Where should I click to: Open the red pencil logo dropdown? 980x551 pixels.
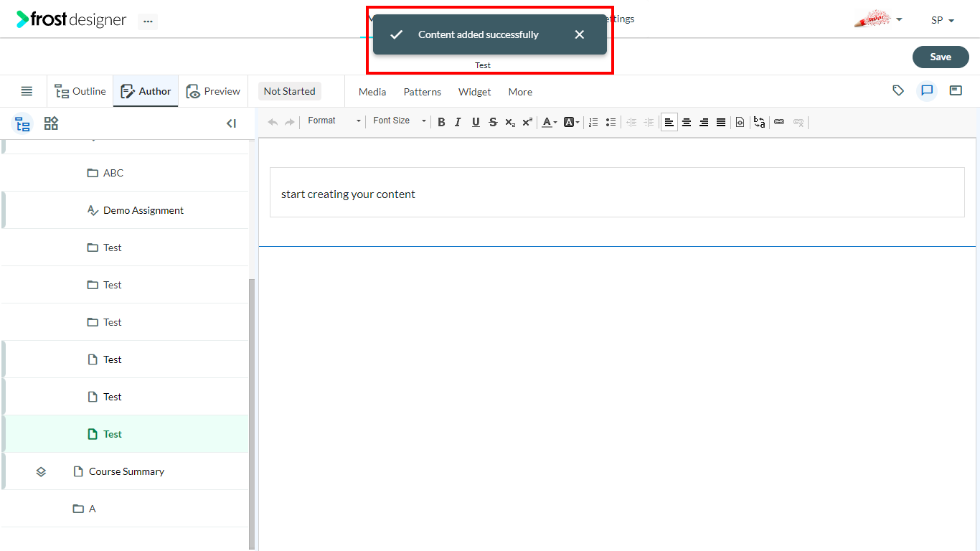pos(878,19)
